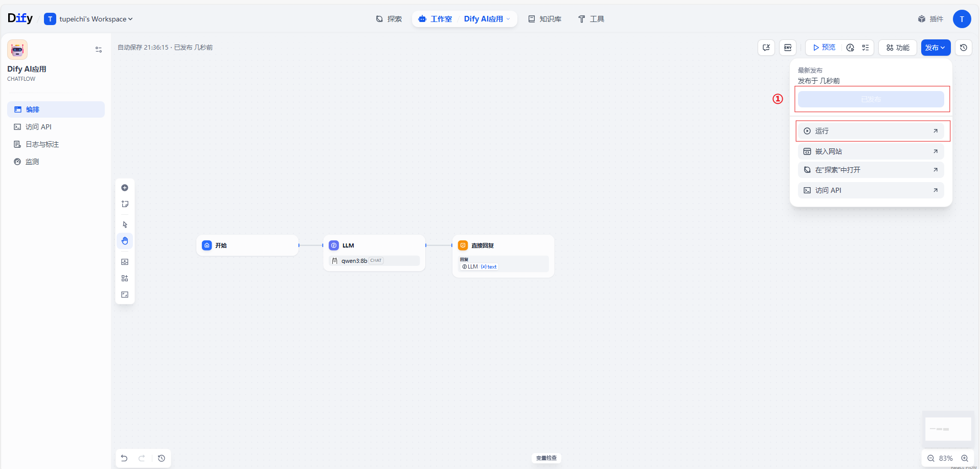The image size is (980, 469).
Task: Click the minimap thumbnail
Action: [948, 429]
